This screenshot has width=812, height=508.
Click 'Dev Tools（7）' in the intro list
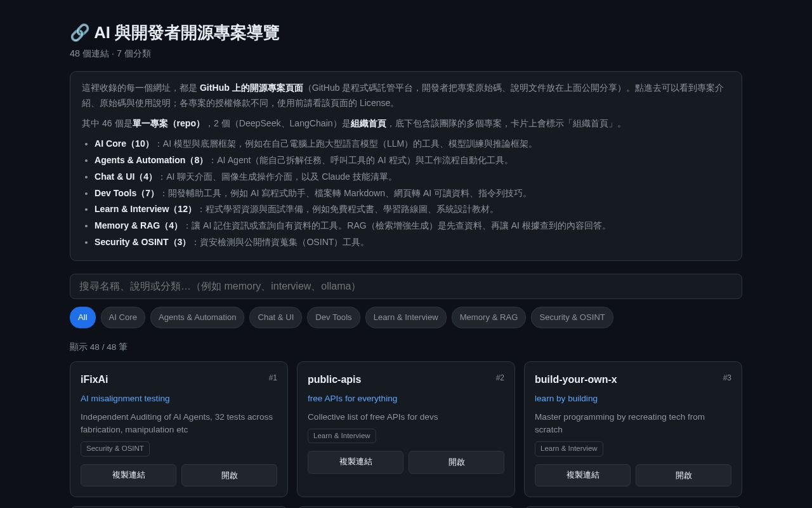[x=127, y=193]
